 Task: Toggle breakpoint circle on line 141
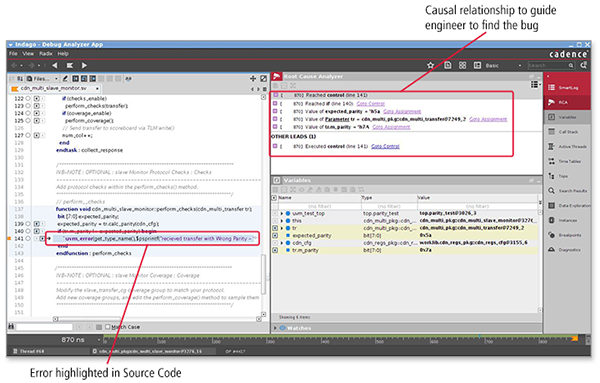28,238
